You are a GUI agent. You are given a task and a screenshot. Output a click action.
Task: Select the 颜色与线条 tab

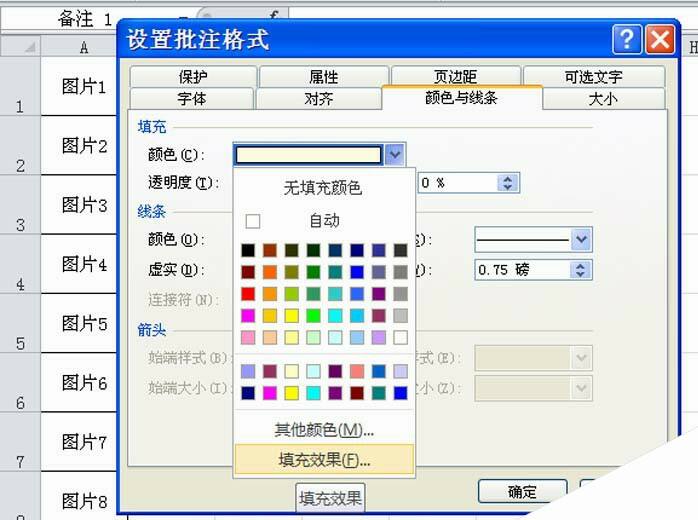462,97
